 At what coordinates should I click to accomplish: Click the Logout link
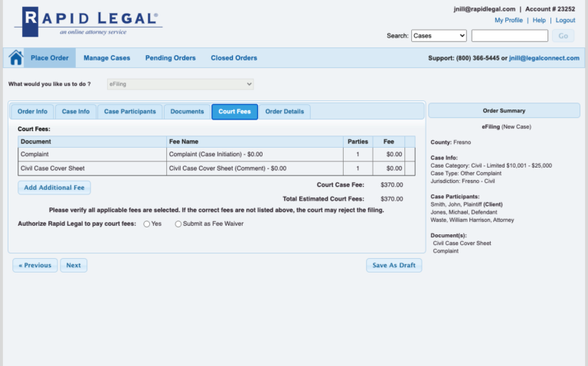[565, 20]
